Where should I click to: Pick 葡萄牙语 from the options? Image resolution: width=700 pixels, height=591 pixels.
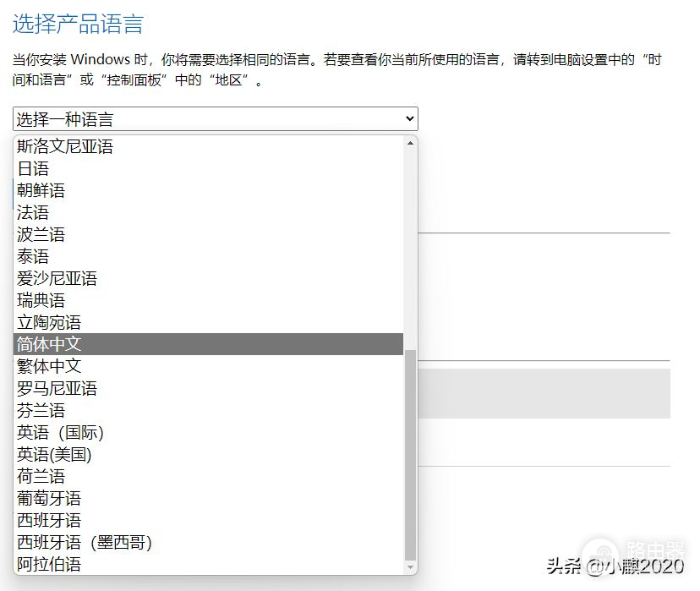tap(208, 498)
